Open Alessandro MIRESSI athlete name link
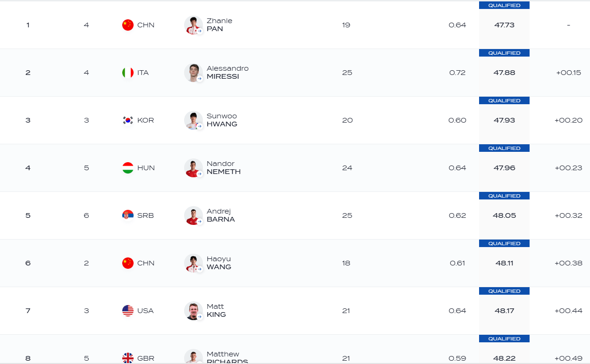 pos(228,73)
